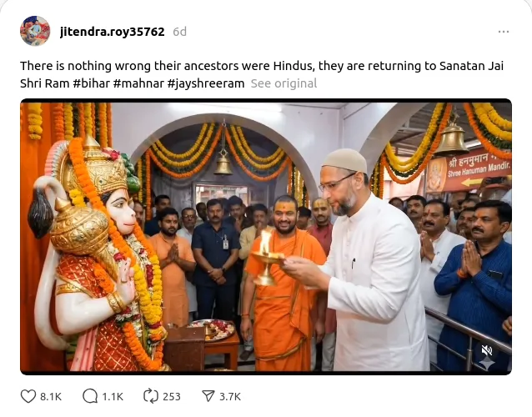Screen dimensions: 532x417
Task: Share the post with the paper-plane icon
Action: tap(208, 396)
